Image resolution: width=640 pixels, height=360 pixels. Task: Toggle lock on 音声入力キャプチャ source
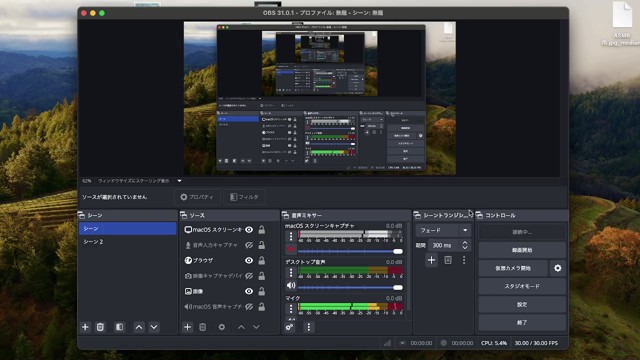[262, 245]
